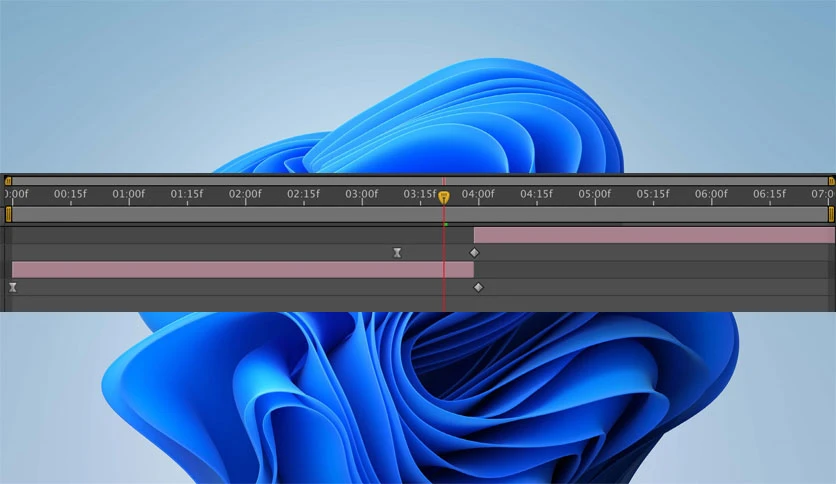Jump to 01:00f on the time ruler
This screenshot has height=484, width=836.
click(x=128, y=194)
